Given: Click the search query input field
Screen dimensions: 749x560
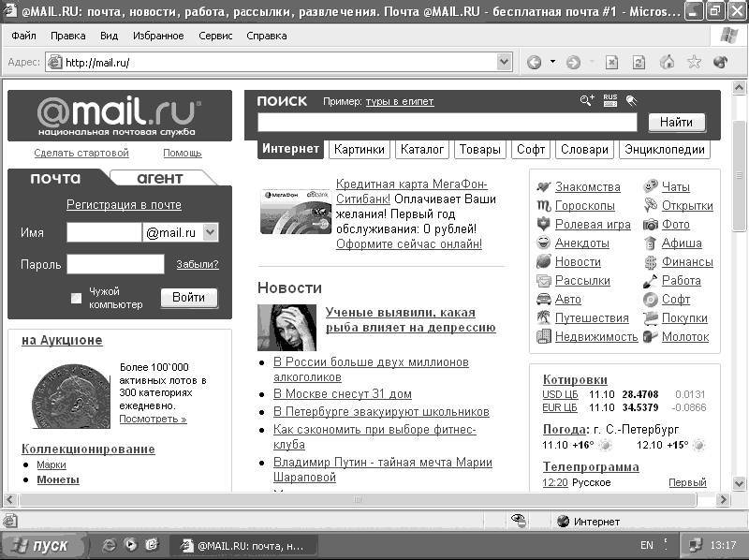Looking at the screenshot, I should point(448,123).
